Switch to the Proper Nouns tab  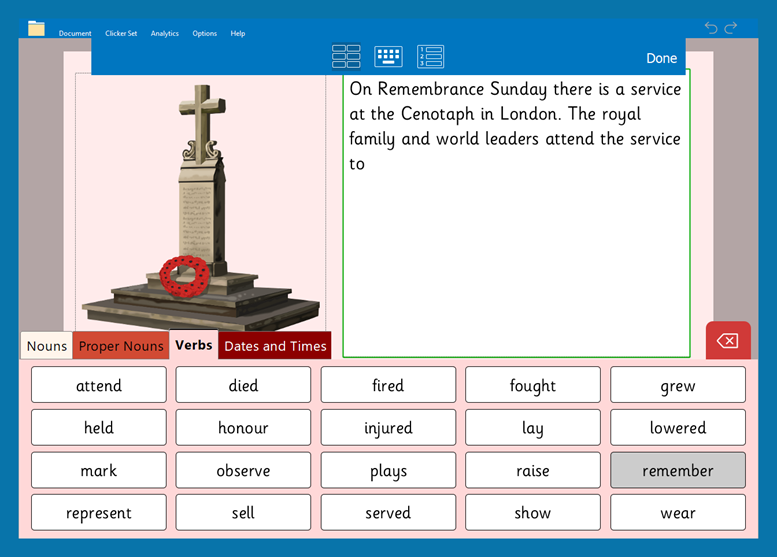click(x=121, y=346)
